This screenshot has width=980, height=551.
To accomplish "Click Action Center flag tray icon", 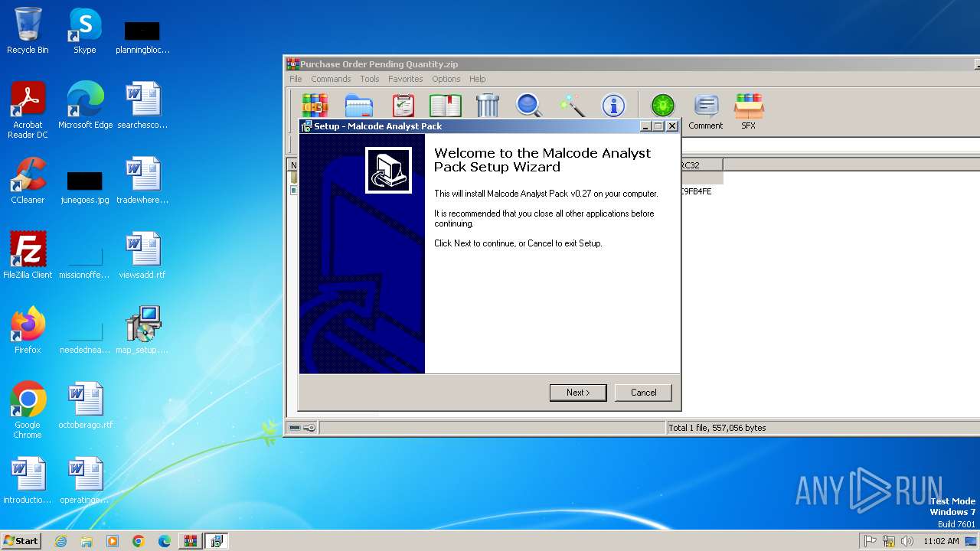I will [871, 541].
